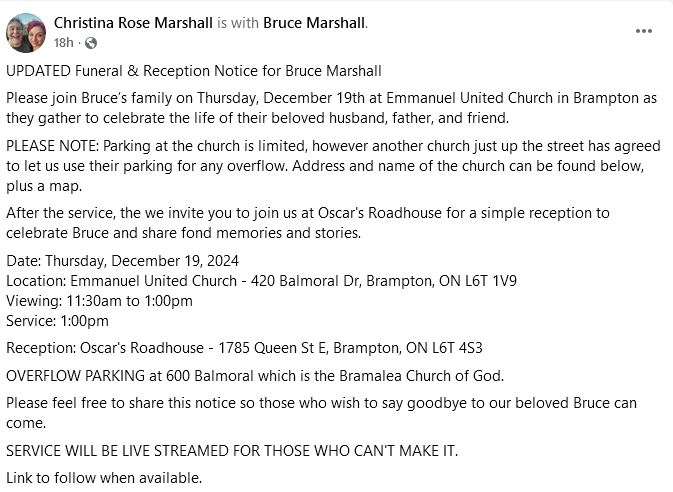Click the 'Service: 1:00pm' line

(x=57, y=321)
